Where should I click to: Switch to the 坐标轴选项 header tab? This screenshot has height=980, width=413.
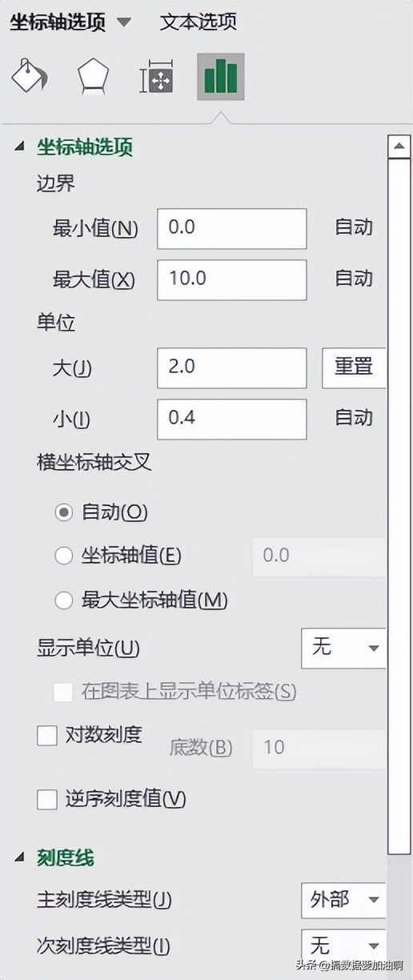(58, 22)
